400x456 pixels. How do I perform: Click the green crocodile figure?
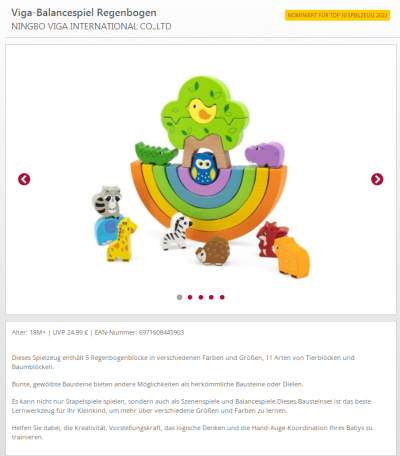pyautogui.click(x=156, y=154)
